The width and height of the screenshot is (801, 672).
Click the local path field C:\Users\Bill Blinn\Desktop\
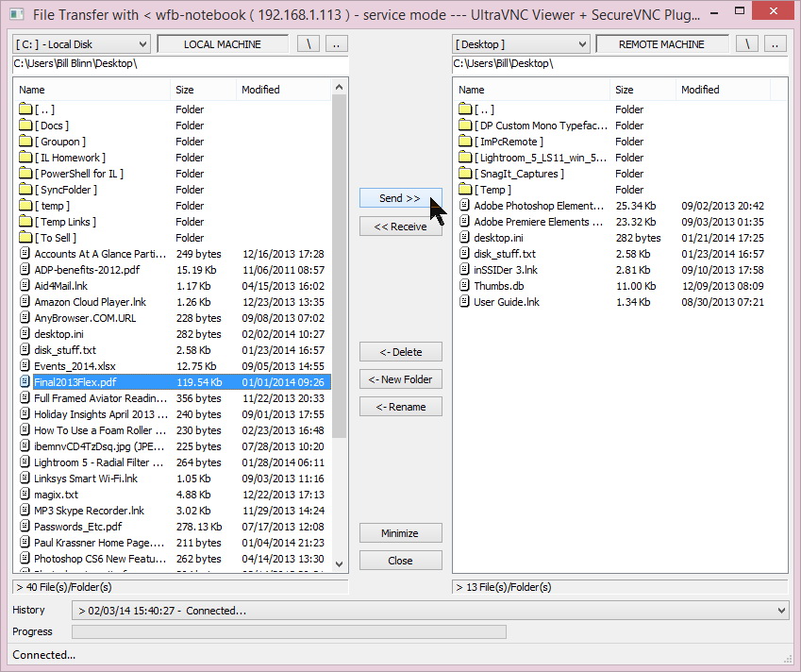point(180,64)
